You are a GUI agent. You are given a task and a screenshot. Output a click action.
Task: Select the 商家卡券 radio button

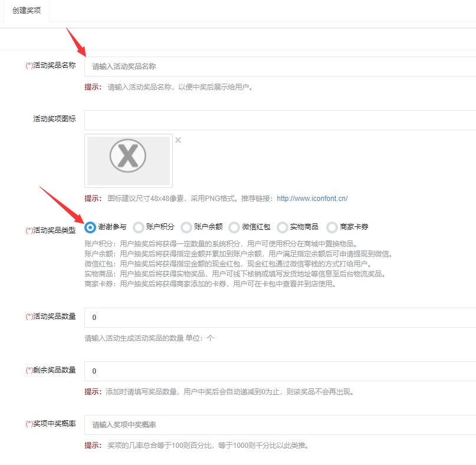coord(332,227)
